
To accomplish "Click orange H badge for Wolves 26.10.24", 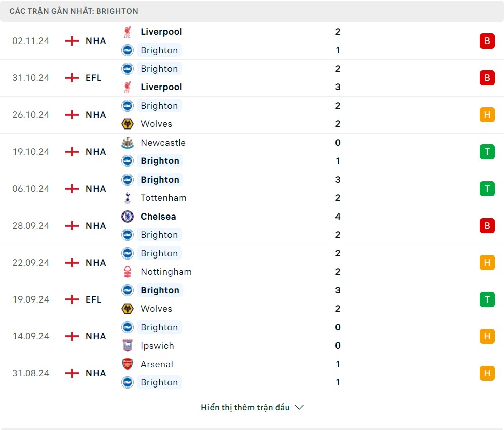I will pyautogui.click(x=487, y=115).
